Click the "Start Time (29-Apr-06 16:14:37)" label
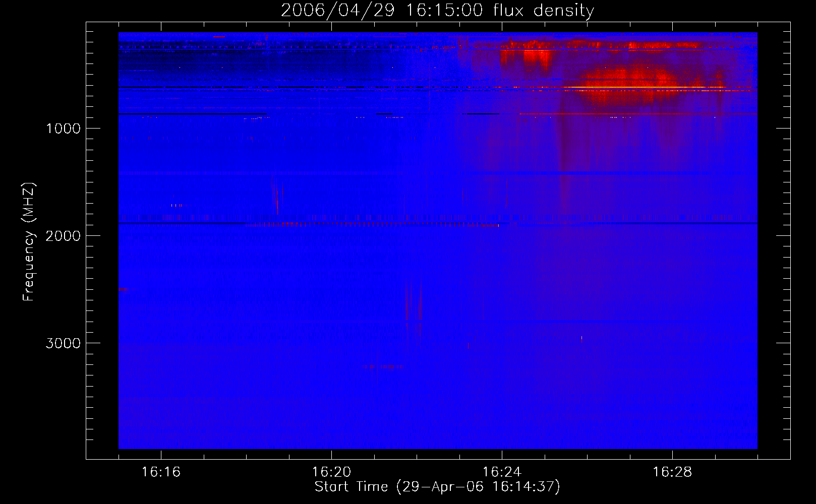 [x=437, y=487]
